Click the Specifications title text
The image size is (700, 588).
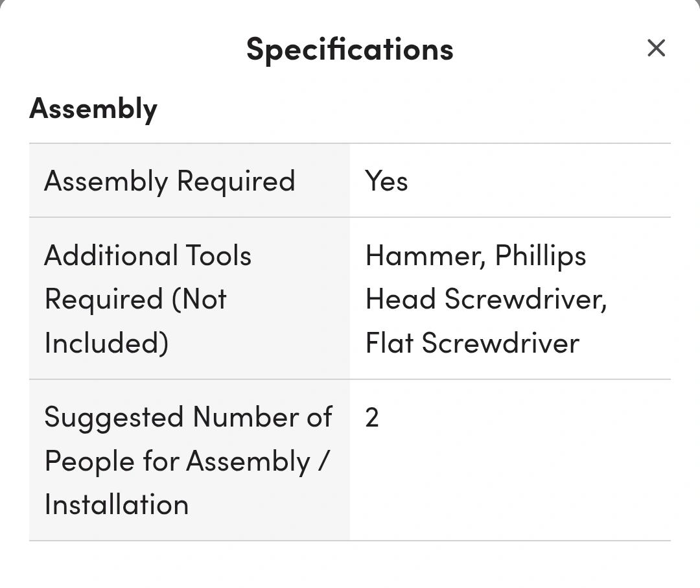(x=349, y=49)
